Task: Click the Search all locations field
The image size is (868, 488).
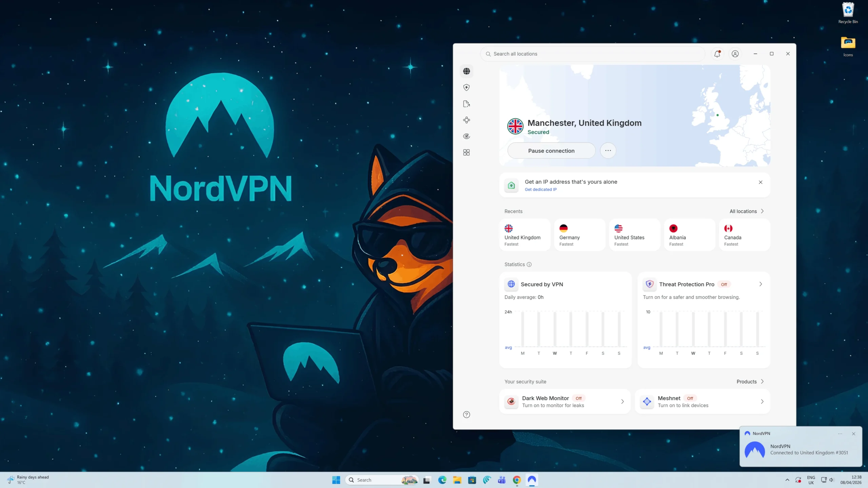Action: 592,54
